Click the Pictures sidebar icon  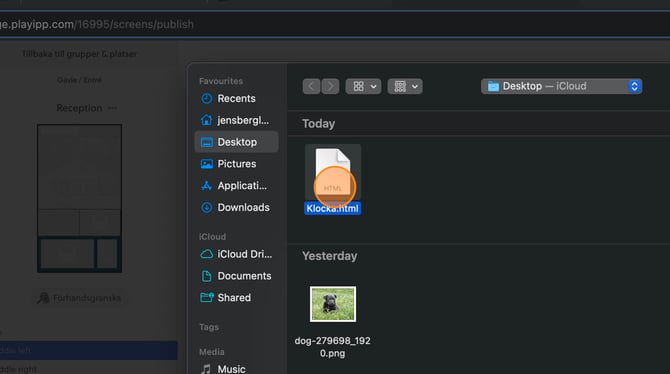(206, 164)
